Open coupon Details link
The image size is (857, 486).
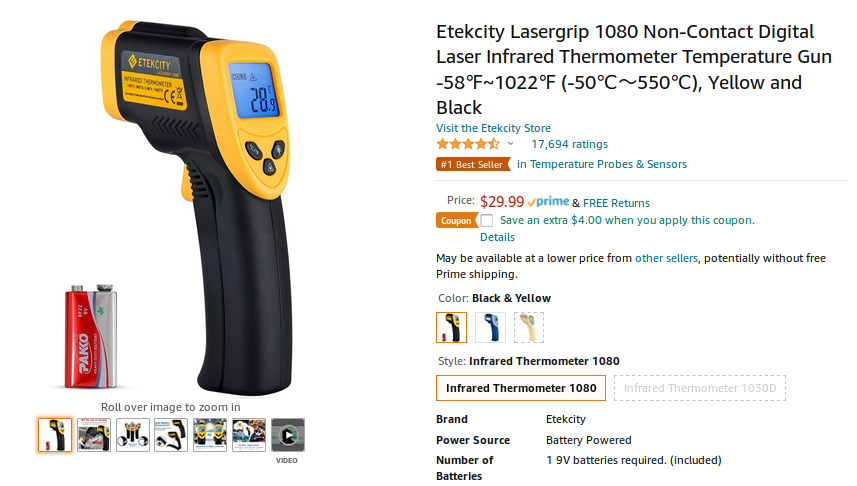pyautogui.click(x=497, y=237)
